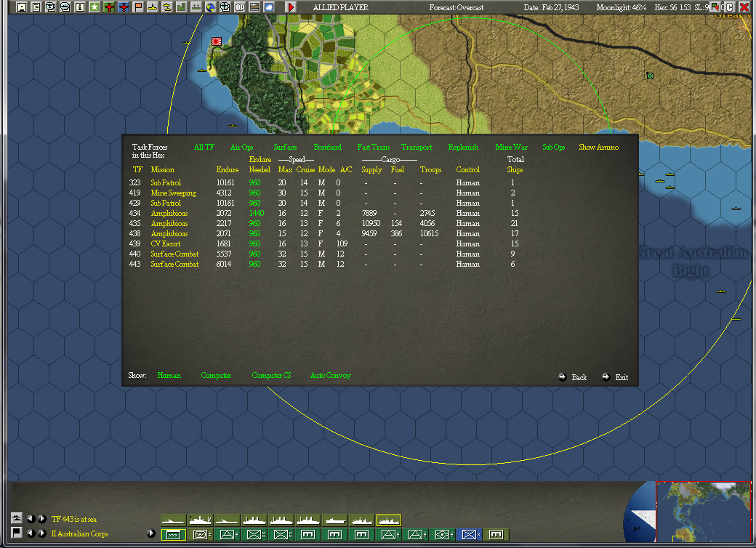
Task: Open the OP operations report icon
Action: 241,7
